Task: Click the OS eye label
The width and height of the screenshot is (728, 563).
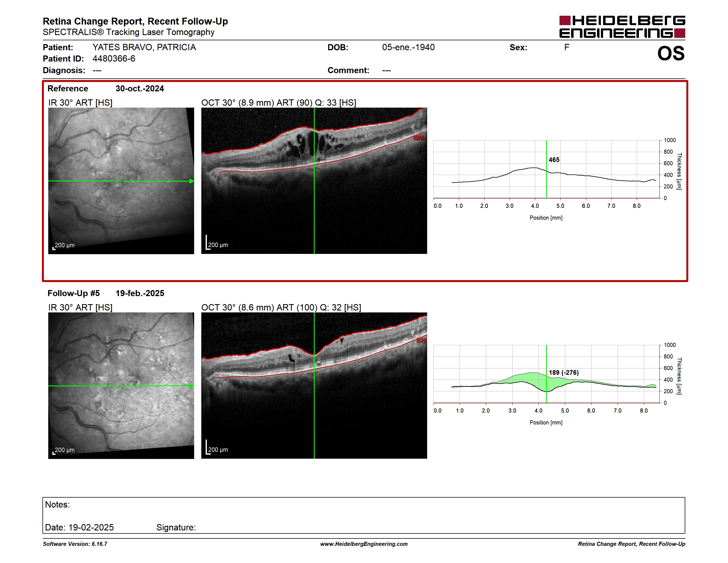Action: 671,53
